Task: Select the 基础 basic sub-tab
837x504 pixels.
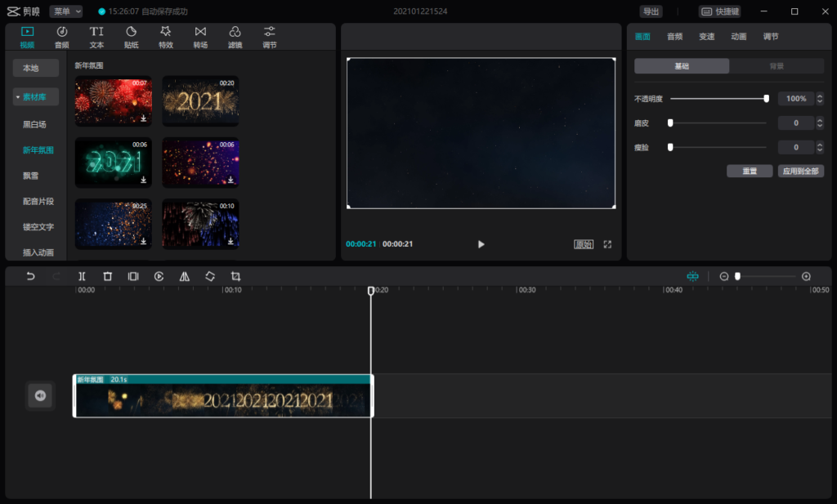Action: click(682, 66)
